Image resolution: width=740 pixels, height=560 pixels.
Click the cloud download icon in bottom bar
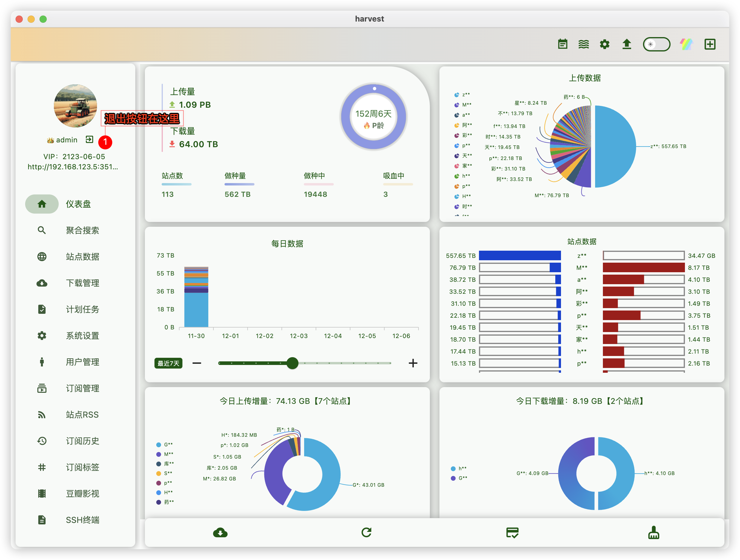[220, 532]
